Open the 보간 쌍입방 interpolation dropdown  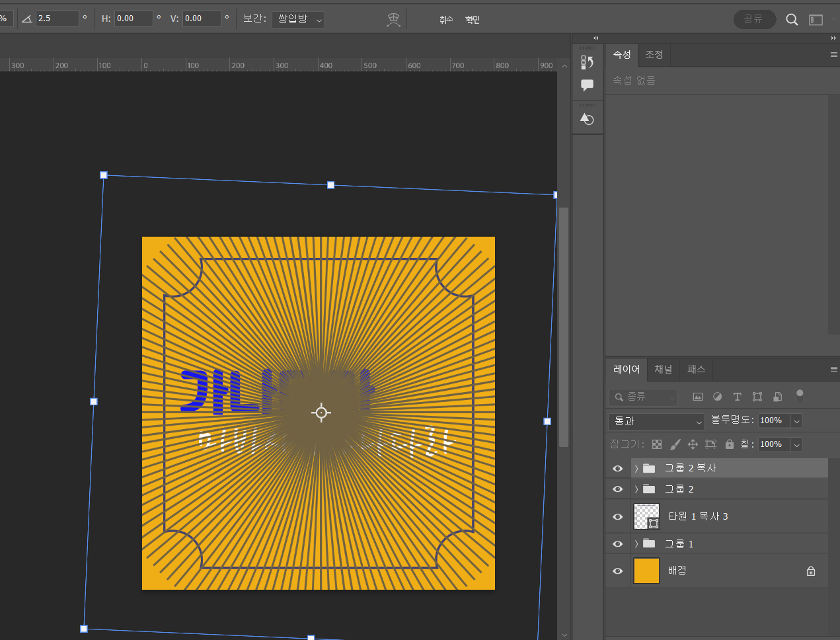point(298,19)
